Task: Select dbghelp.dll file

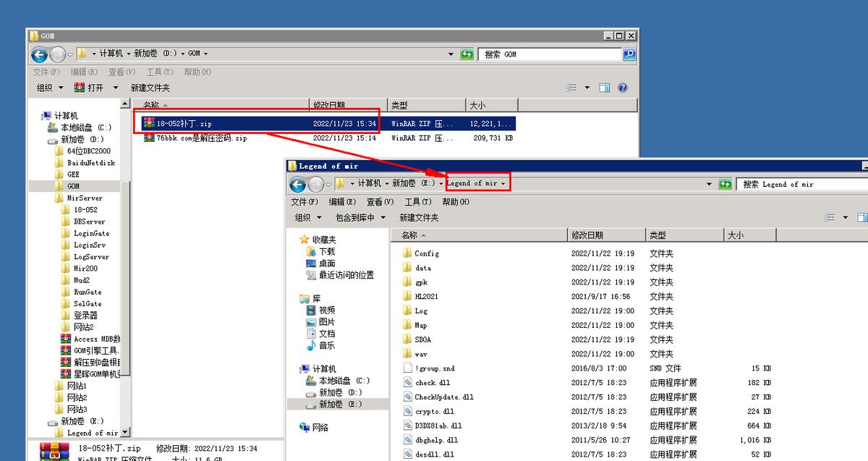Action: pos(436,440)
